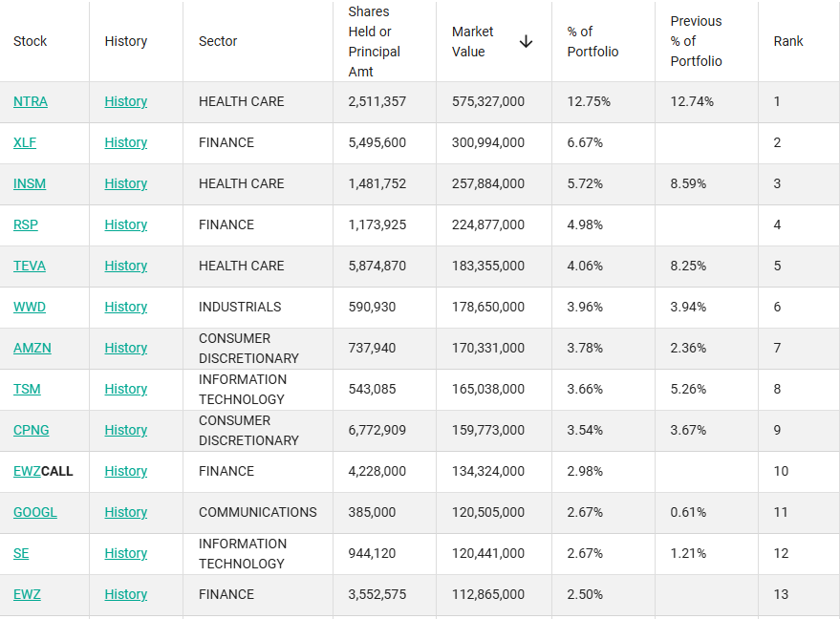Viewport: 840px width, 619px height.
Task: Open the XLF stock link
Action: [x=25, y=142]
